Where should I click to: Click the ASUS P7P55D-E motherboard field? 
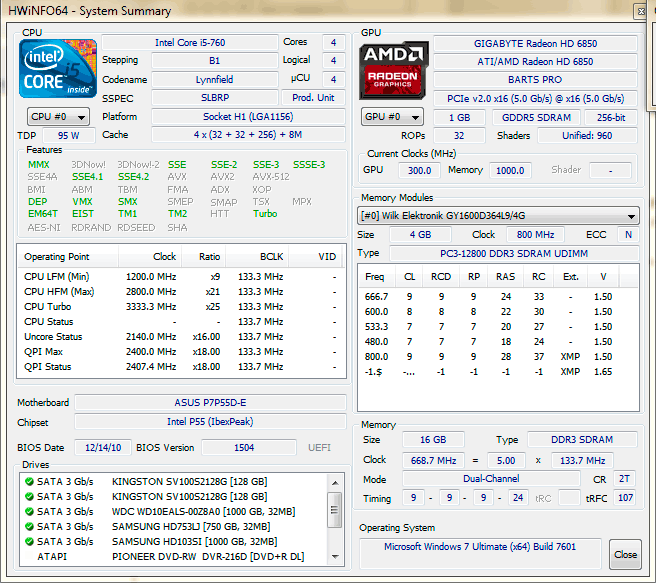tap(210, 403)
